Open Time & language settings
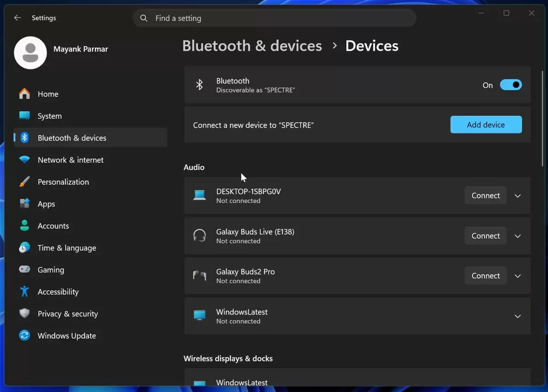This screenshot has width=548, height=392. [x=90, y=248]
